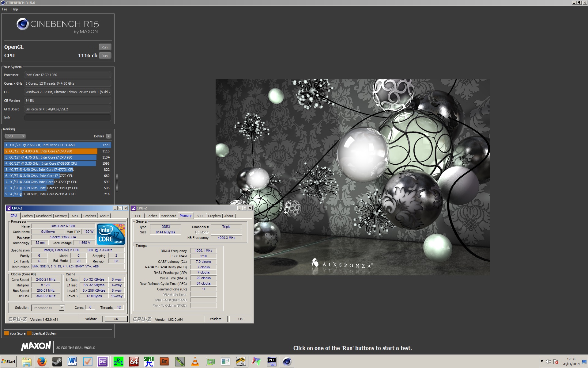588x368 pixels.
Task: Launch Firefox from the taskbar
Action: point(42,362)
